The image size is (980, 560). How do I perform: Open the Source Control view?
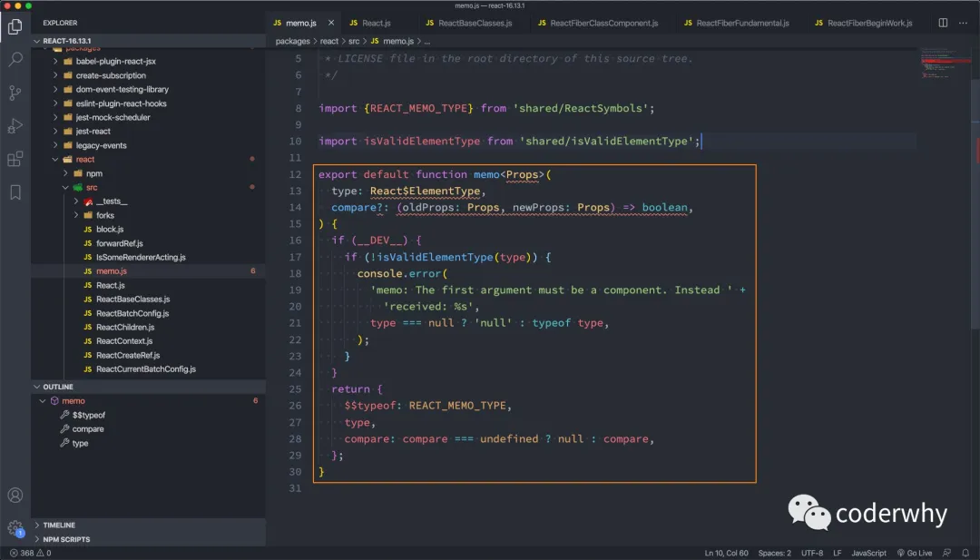15,93
